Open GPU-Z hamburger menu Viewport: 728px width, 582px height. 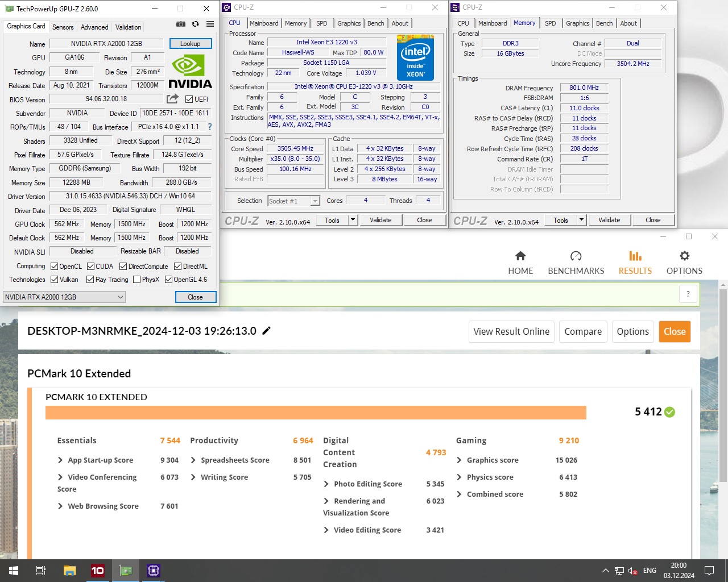pos(210,24)
